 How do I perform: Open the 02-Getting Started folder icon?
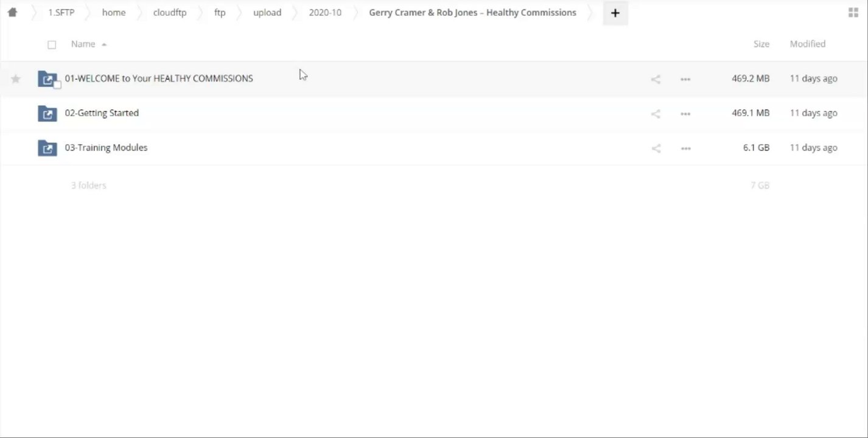47,113
